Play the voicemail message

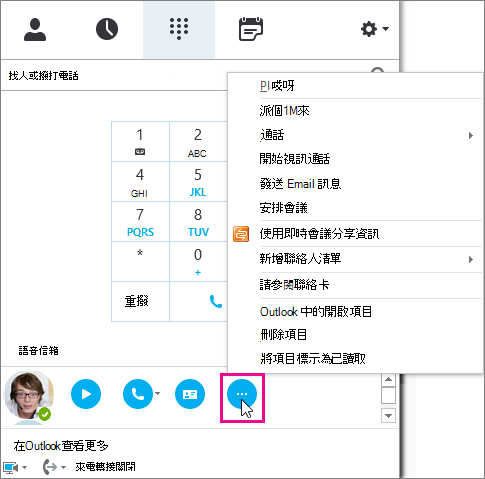[x=86, y=394]
